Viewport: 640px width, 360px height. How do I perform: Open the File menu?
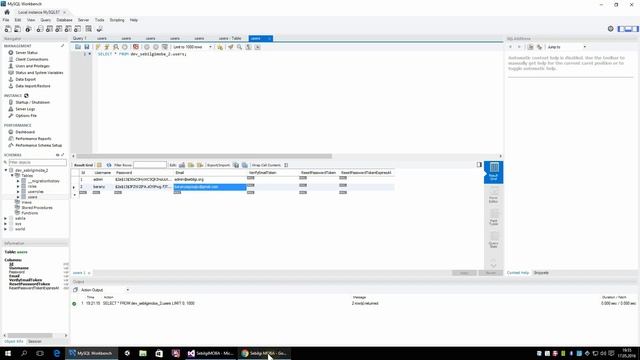pyautogui.click(x=6, y=20)
